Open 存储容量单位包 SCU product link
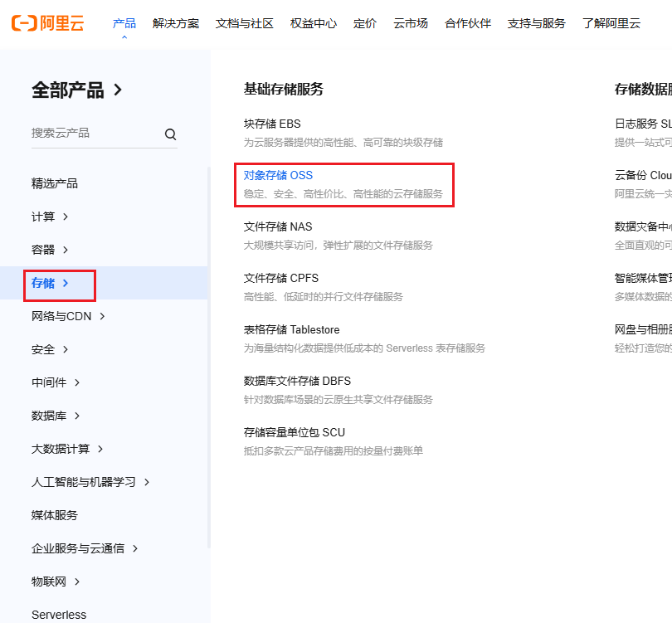 (294, 432)
